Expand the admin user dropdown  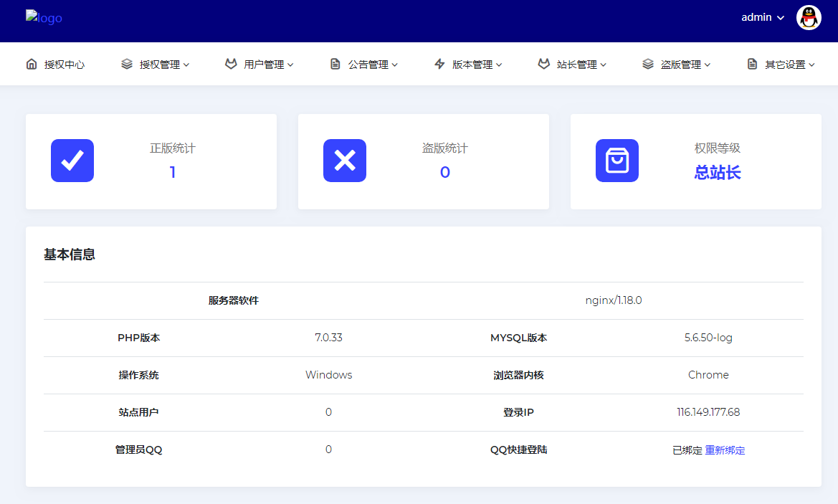763,17
